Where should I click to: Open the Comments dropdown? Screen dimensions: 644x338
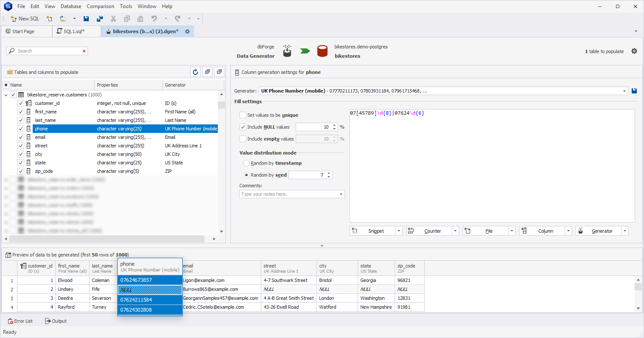point(341,194)
